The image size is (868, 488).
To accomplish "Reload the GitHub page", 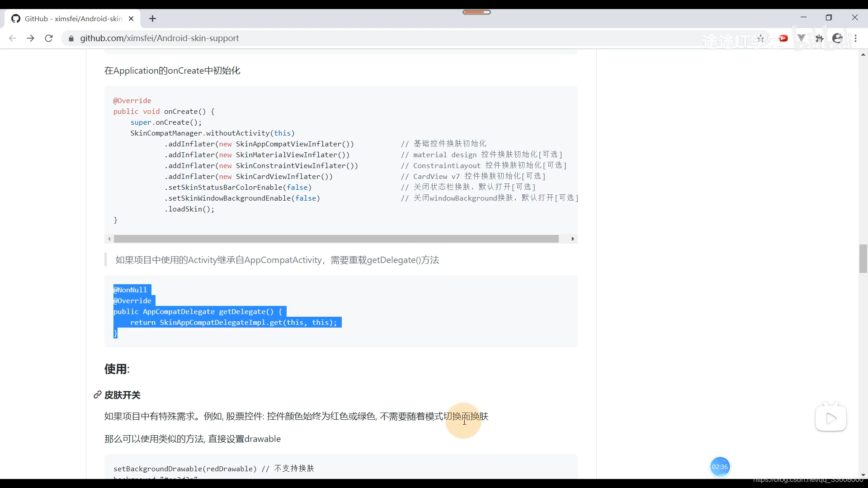I will pos(49,38).
